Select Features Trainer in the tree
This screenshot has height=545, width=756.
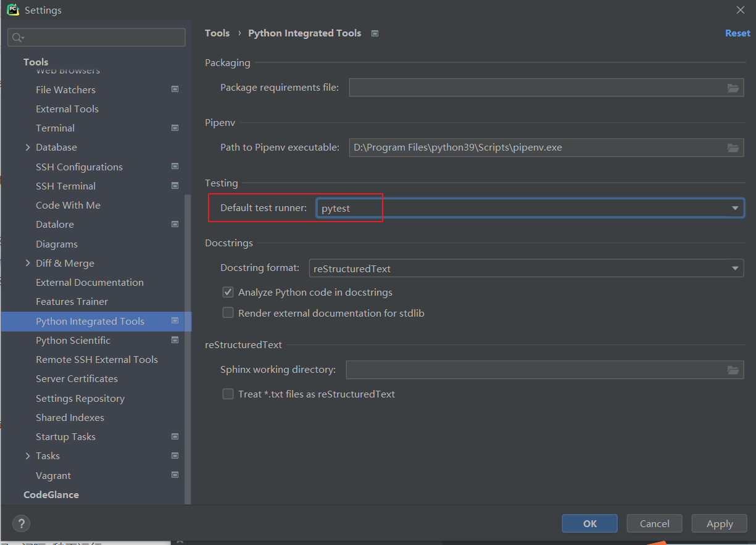pyautogui.click(x=72, y=301)
